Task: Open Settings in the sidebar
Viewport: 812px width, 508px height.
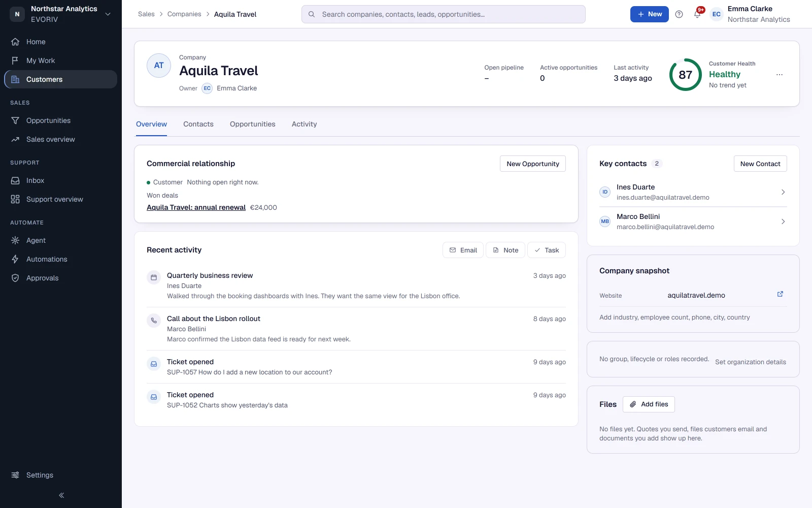Action: [61, 475]
